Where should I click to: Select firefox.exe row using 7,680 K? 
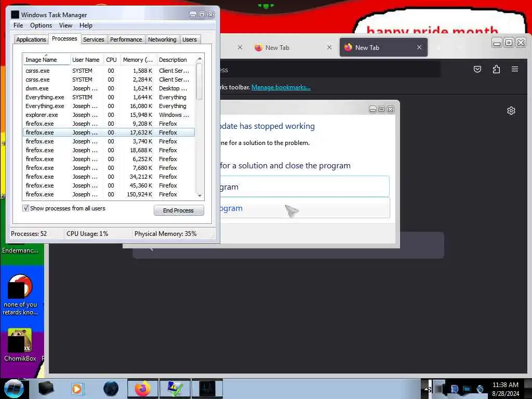(x=109, y=168)
